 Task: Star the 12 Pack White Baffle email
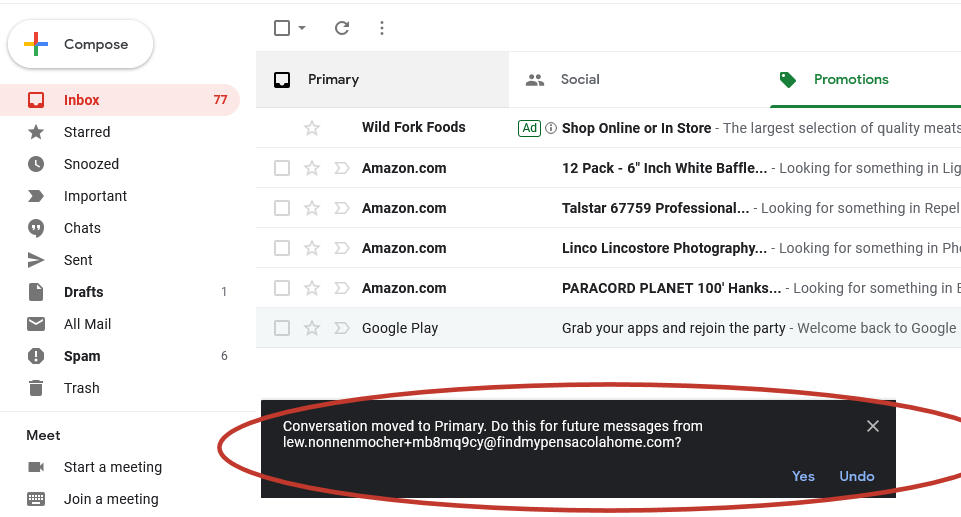[x=312, y=168]
